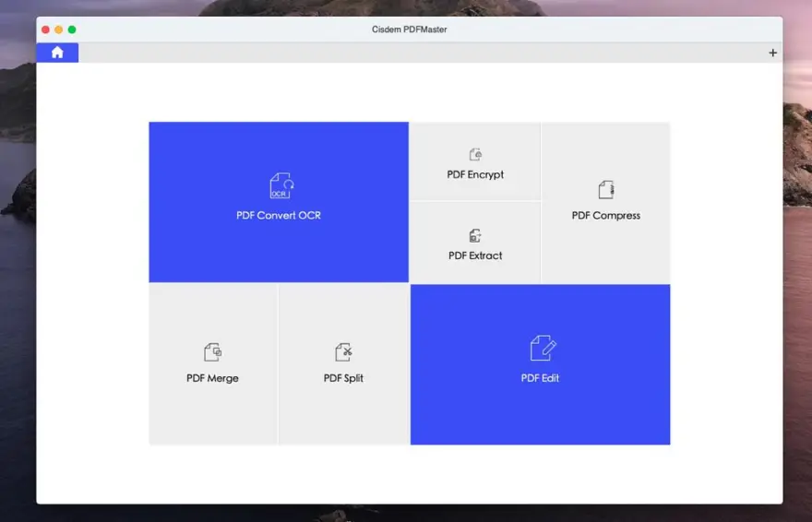Click the PDF Compress zip icon
The width and height of the screenshot is (812, 522).
pyautogui.click(x=606, y=190)
